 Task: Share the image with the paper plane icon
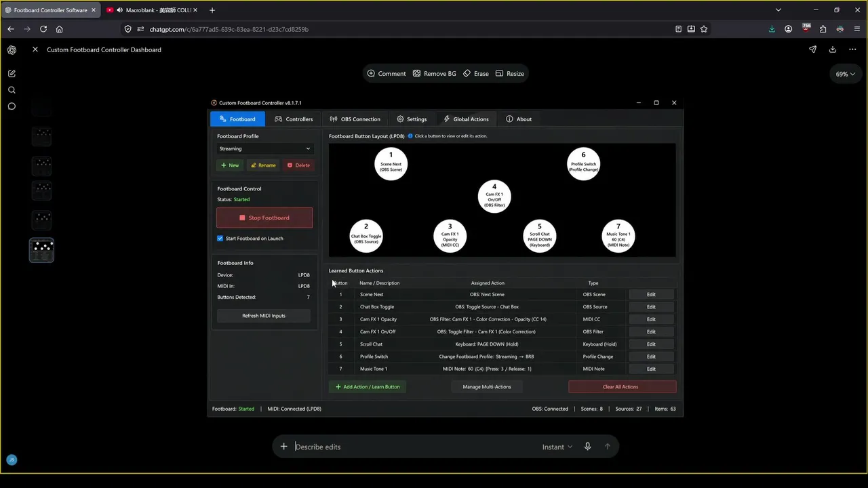(812, 49)
